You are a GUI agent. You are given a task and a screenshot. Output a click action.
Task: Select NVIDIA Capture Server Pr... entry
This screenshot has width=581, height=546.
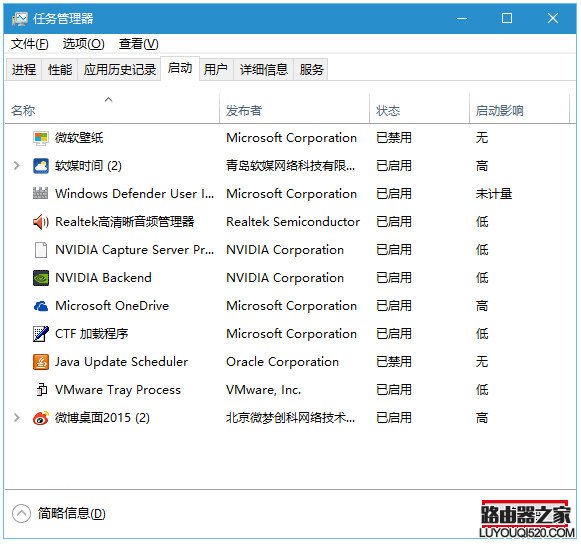pos(135,250)
